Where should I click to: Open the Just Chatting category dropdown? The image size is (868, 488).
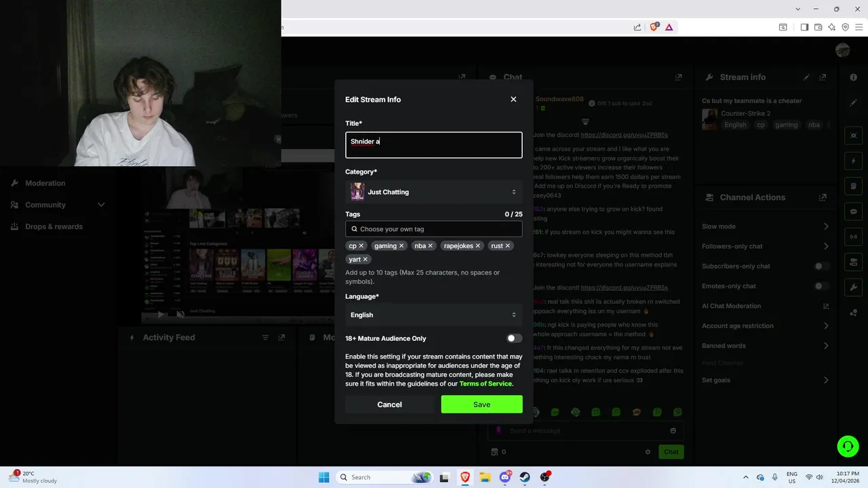click(x=433, y=192)
